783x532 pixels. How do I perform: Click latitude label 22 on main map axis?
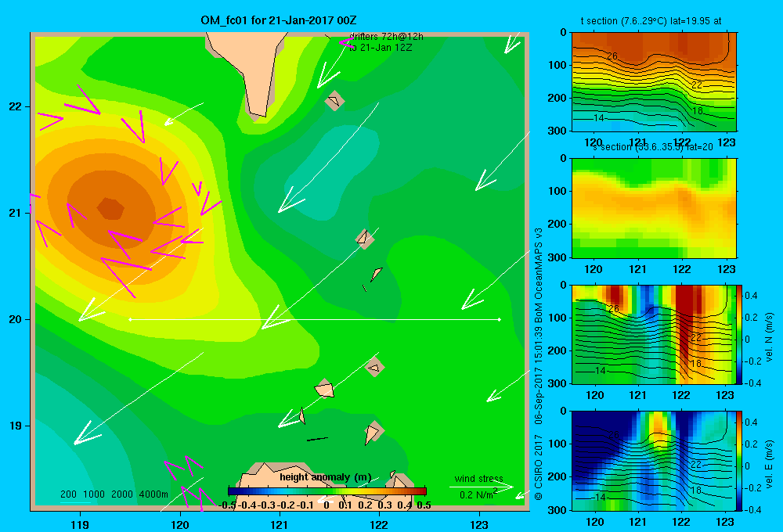[15, 106]
